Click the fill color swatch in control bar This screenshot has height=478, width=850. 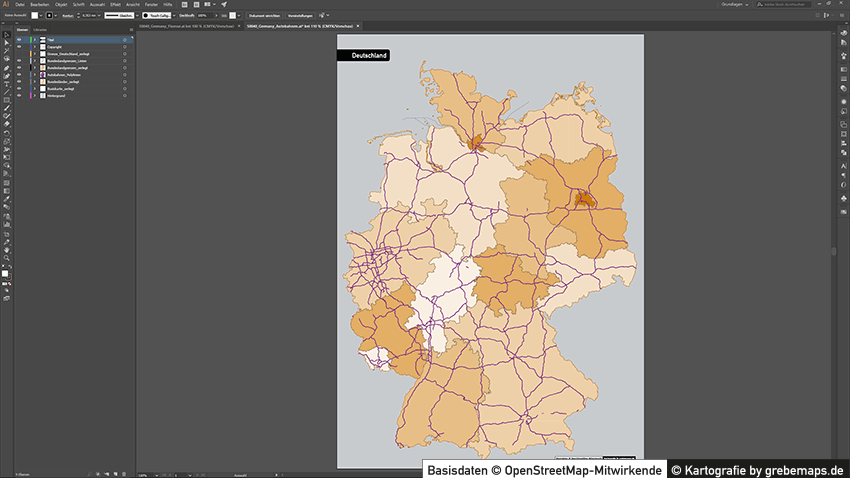33,15
